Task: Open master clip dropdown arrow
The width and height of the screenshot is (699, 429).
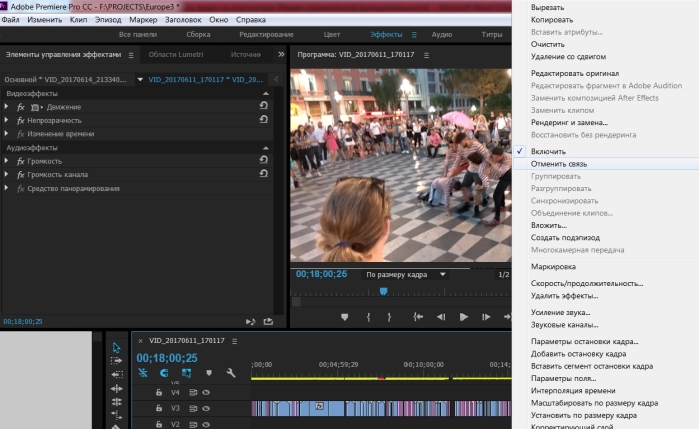Action: click(x=140, y=79)
